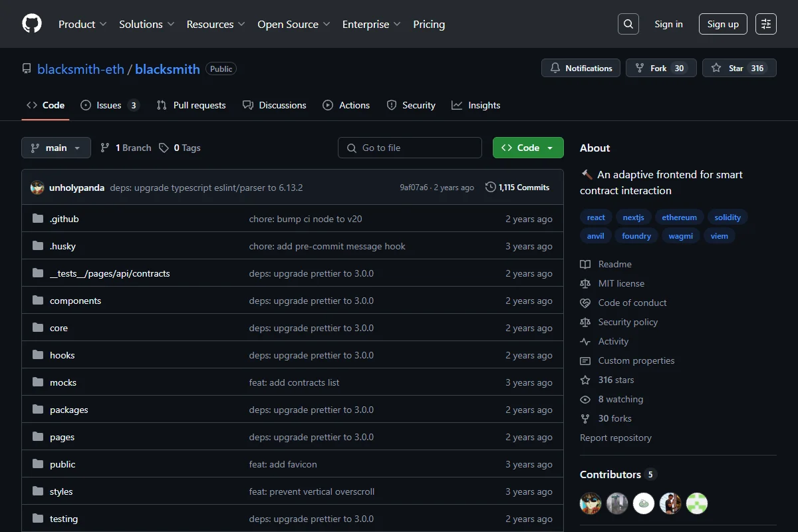The width and height of the screenshot is (798, 532).
Task: Expand the Product menu in header
Action: 82,24
